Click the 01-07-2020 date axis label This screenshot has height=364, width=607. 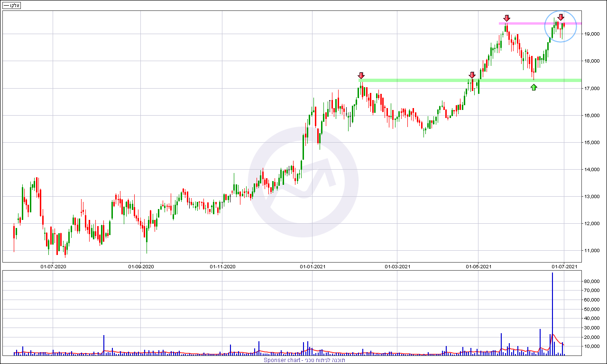tap(53, 267)
